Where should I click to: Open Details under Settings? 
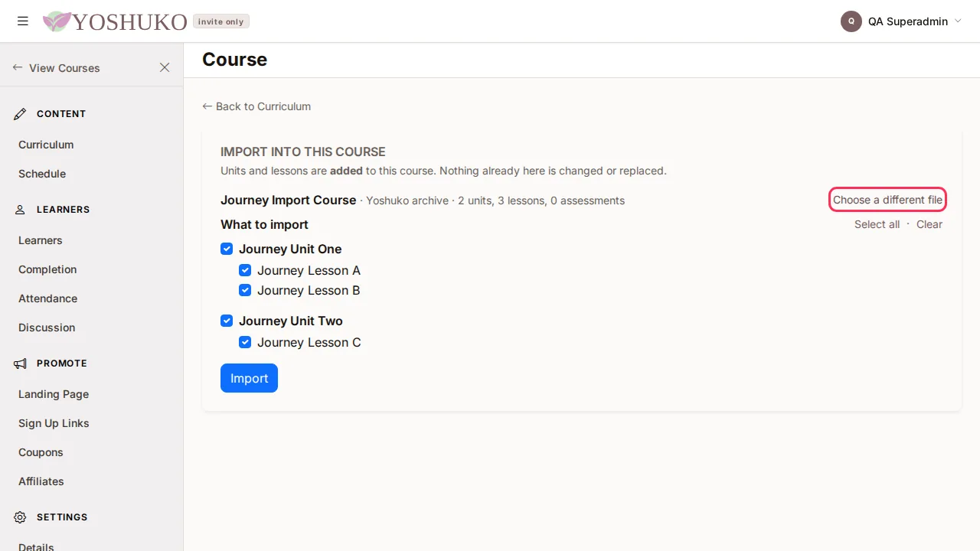point(36,547)
